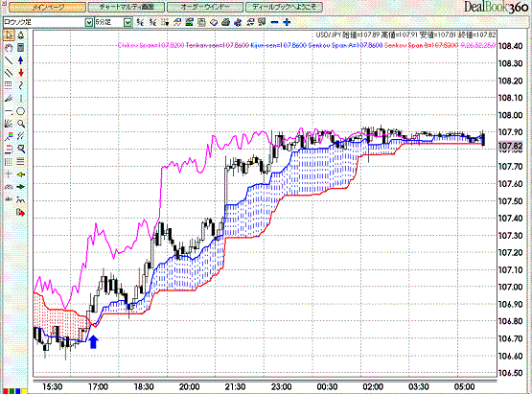Click the red arrow exit icon

tap(21, 213)
